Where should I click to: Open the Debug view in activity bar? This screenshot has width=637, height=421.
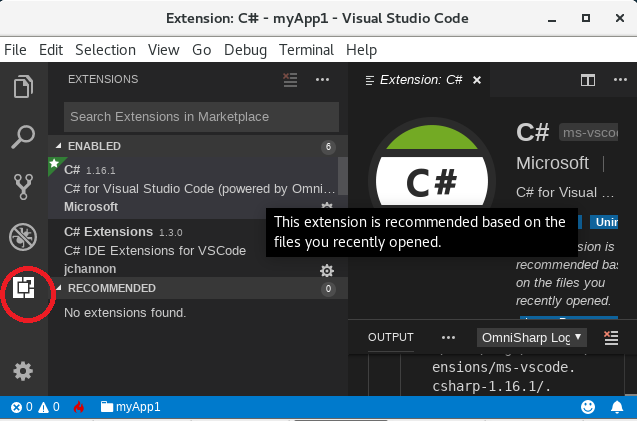tap(23, 237)
